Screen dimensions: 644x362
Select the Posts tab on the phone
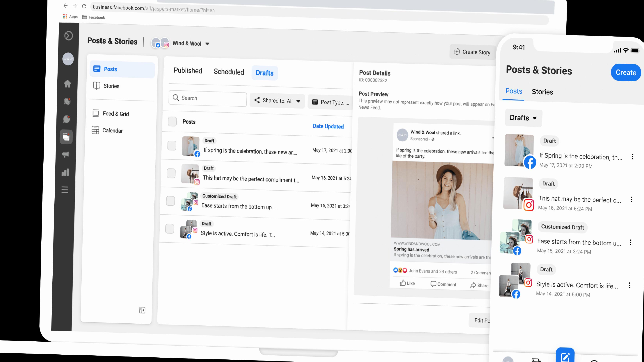click(514, 91)
